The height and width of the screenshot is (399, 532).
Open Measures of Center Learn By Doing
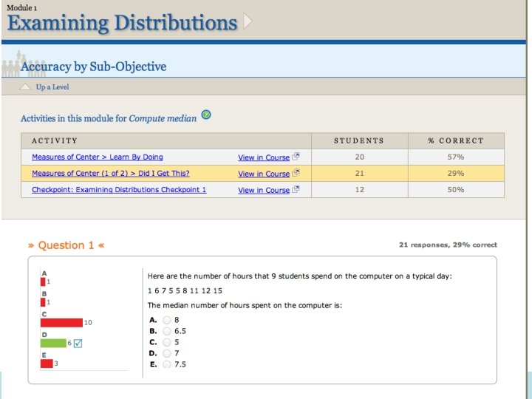(x=97, y=157)
